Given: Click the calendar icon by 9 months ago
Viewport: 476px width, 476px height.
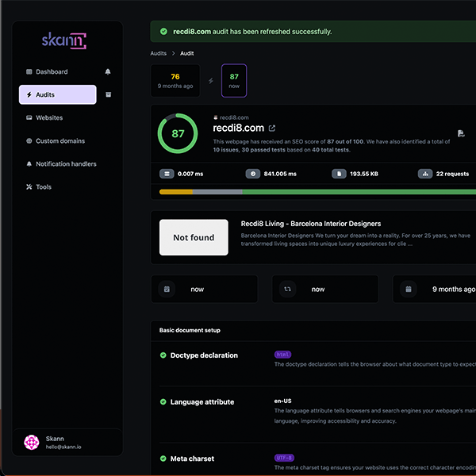Looking at the screenshot, I should point(409,290).
